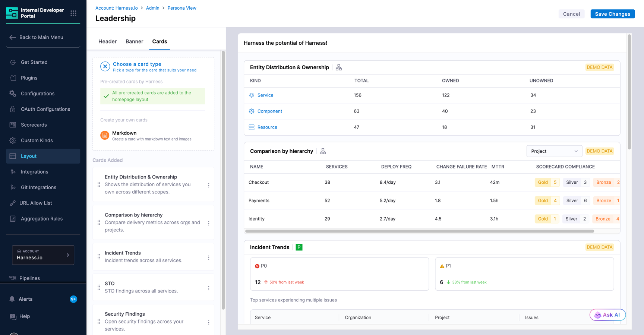Switch to the Header tab
This screenshot has width=644, height=335.
coord(107,41)
